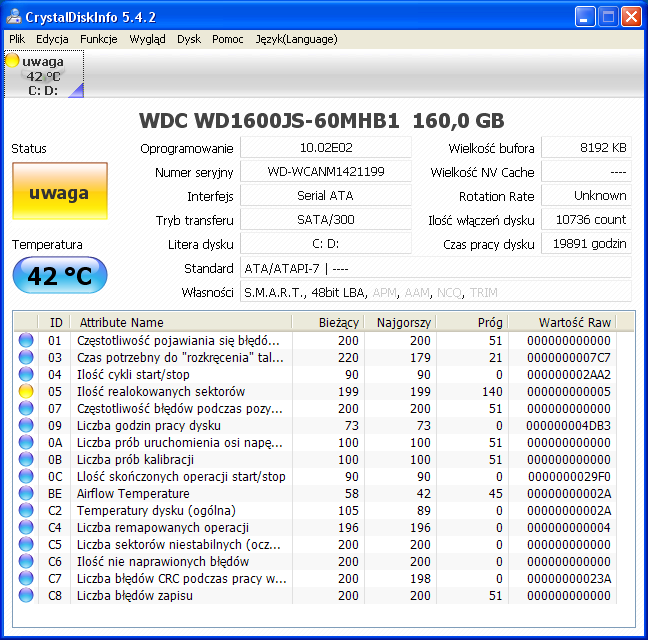The image size is (648, 640).
Task: Click the 19891 godzin field
Action: pos(586,243)
